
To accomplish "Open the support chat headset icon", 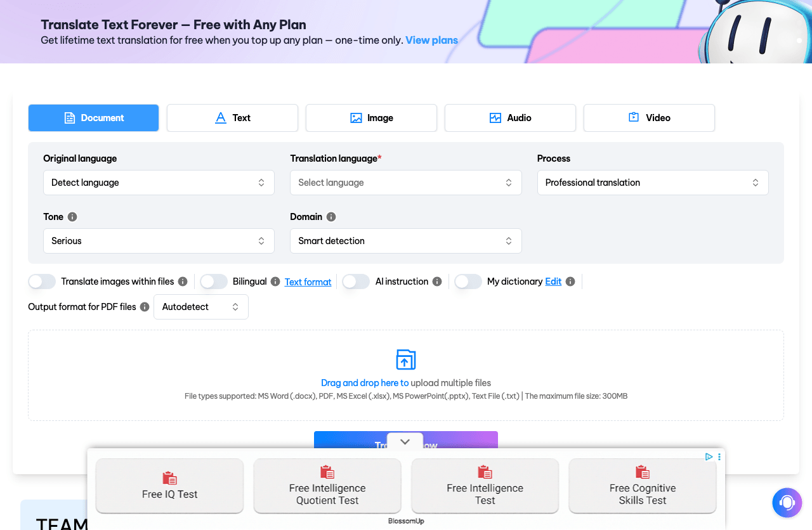I will click(x=787, y=503).
